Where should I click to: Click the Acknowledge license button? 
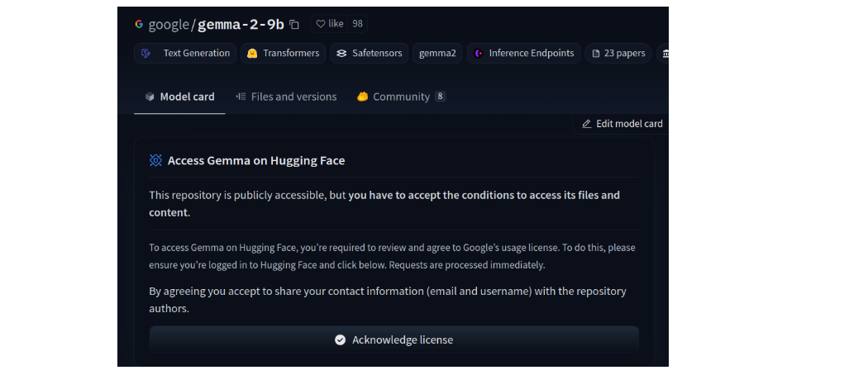(393, 339)
